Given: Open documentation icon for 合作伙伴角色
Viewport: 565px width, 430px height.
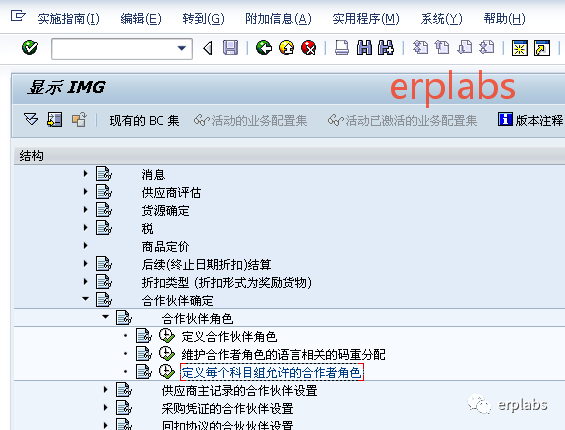Looking at the screenshot, I should [124, 318].
